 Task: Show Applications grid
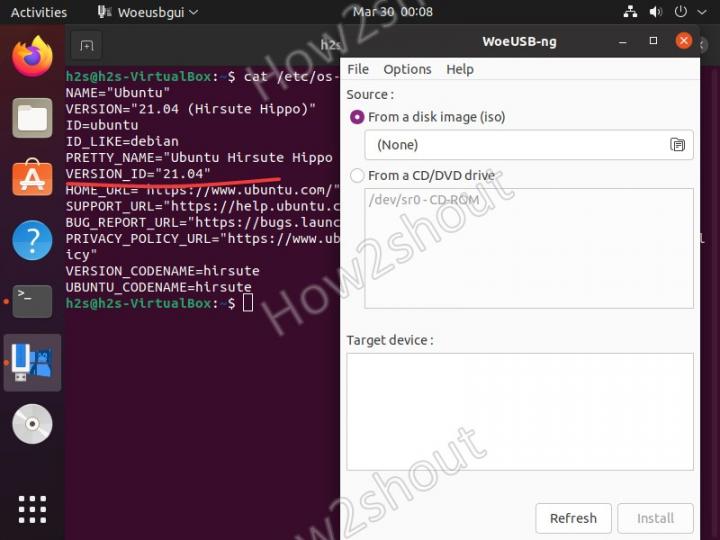(32, 508)
